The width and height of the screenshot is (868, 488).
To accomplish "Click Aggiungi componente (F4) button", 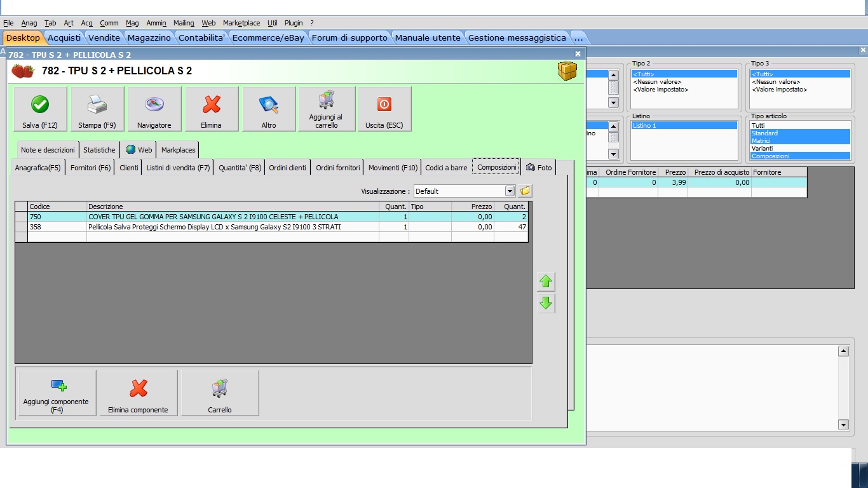I will (57, 393).
